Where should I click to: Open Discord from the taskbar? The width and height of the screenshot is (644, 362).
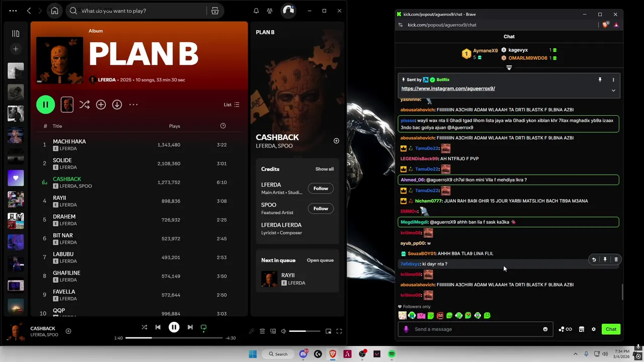point(303,354)
